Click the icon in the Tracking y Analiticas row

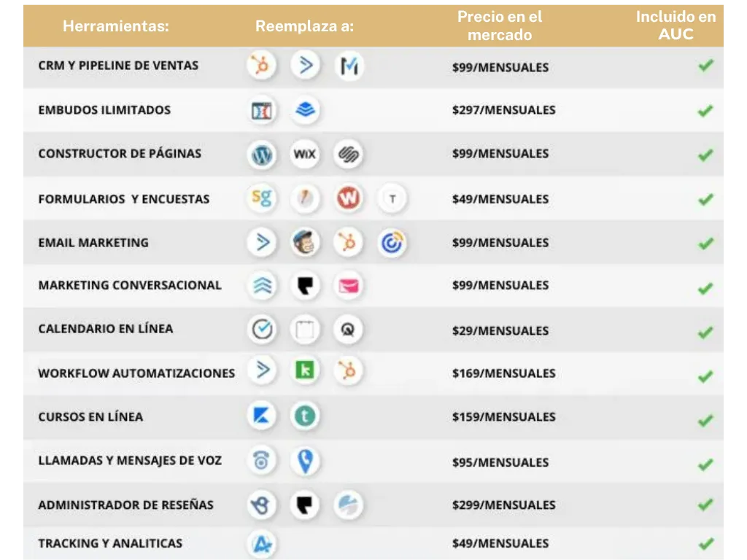(261, 544)
